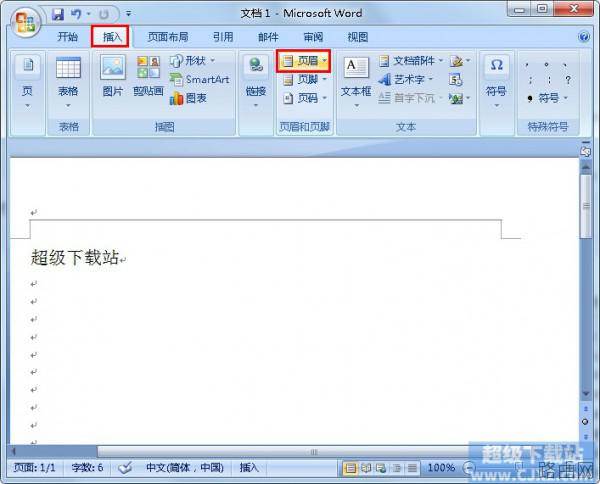
Task: Click the previous page double-arrow button
Action: click(585, 409)
